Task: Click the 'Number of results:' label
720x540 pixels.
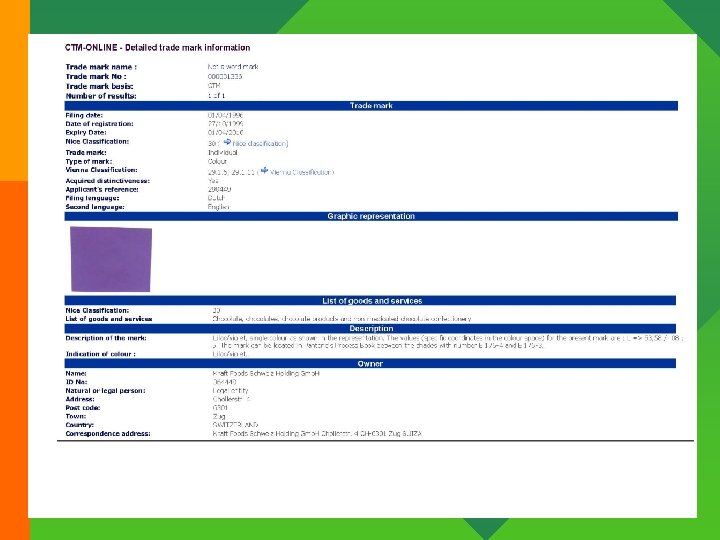Action: pos(101,96)
